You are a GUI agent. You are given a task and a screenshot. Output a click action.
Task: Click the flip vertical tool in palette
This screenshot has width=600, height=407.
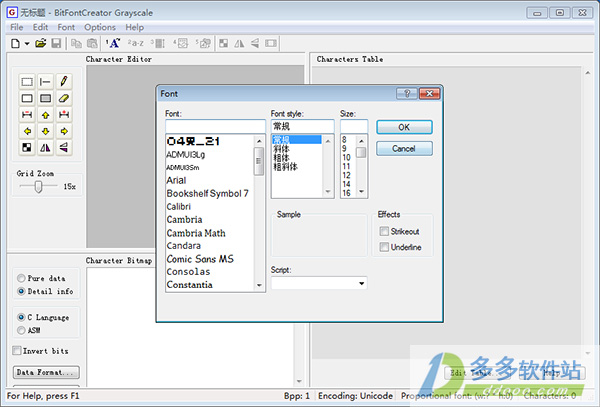coord(64,148)
